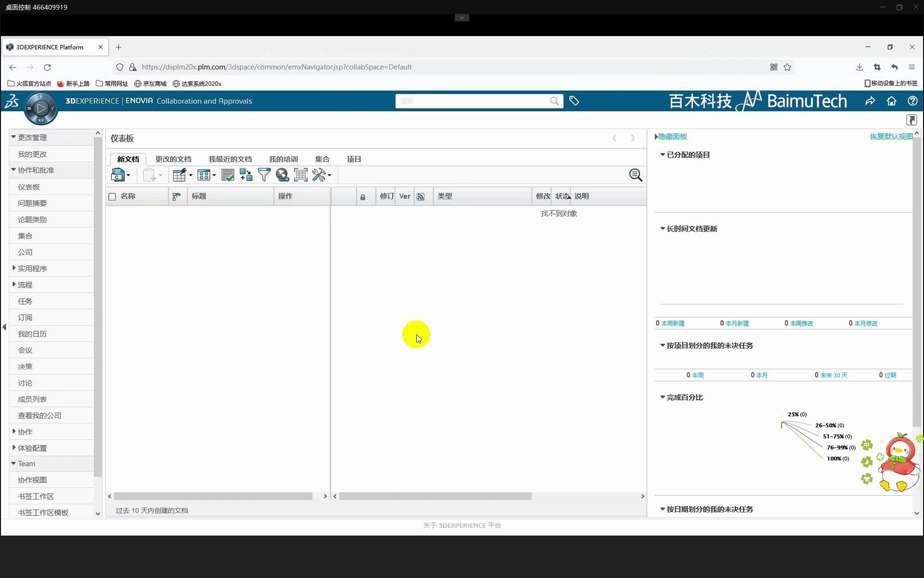924x578 pixels.
Task: Click the checklist with green check icon
Action: [228, 175]
